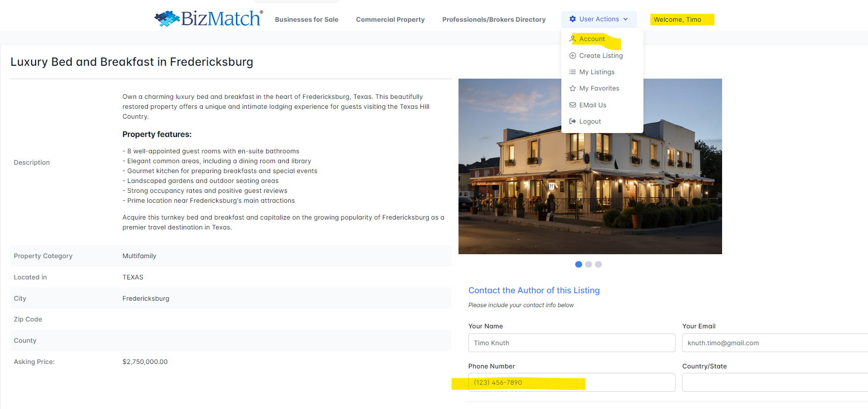The image size is (868, 409).
Task: Click the logout arrow icon
Action: coord(573,122)
